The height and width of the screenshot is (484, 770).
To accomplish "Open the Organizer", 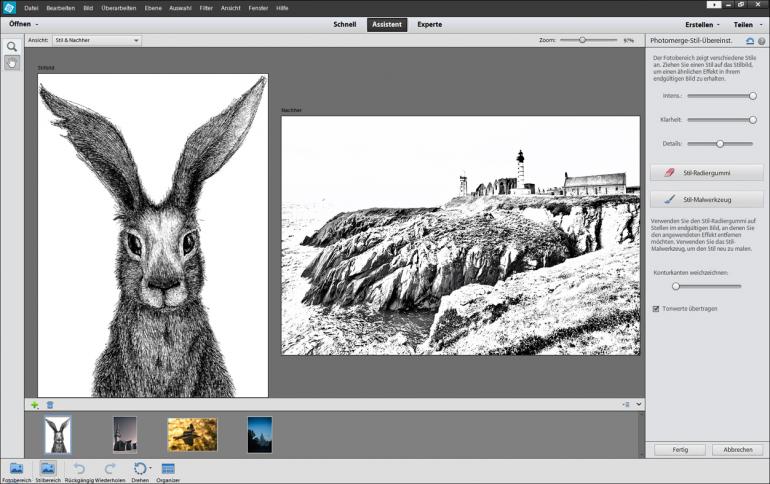I will click(168, 468).
